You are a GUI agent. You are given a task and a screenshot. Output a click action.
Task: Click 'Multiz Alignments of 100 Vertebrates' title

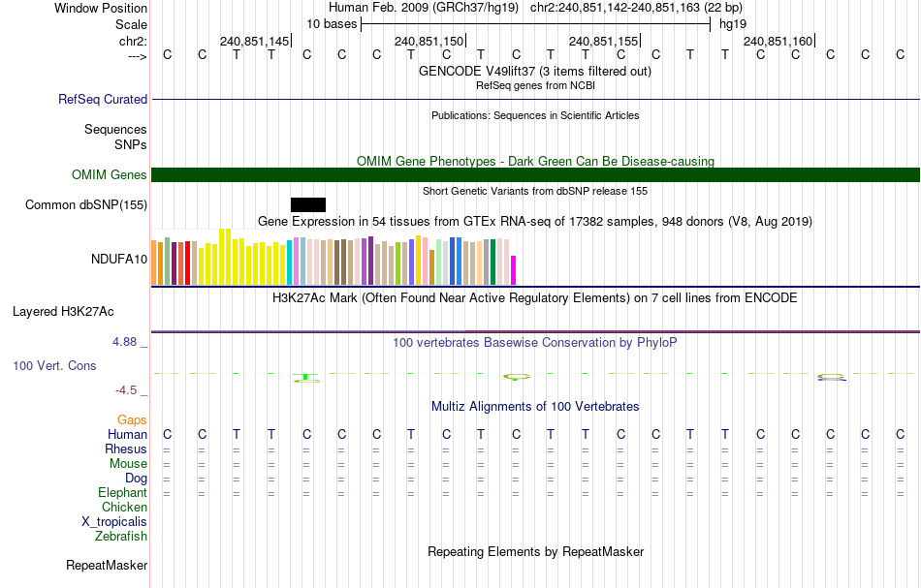(x=535, y=406)
